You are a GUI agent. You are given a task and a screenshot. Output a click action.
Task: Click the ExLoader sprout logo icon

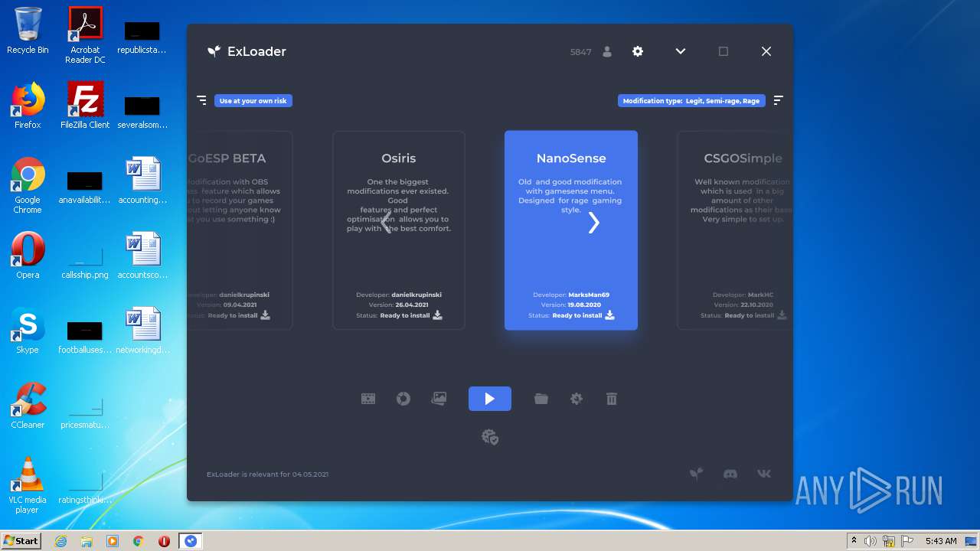coord(214,51)
